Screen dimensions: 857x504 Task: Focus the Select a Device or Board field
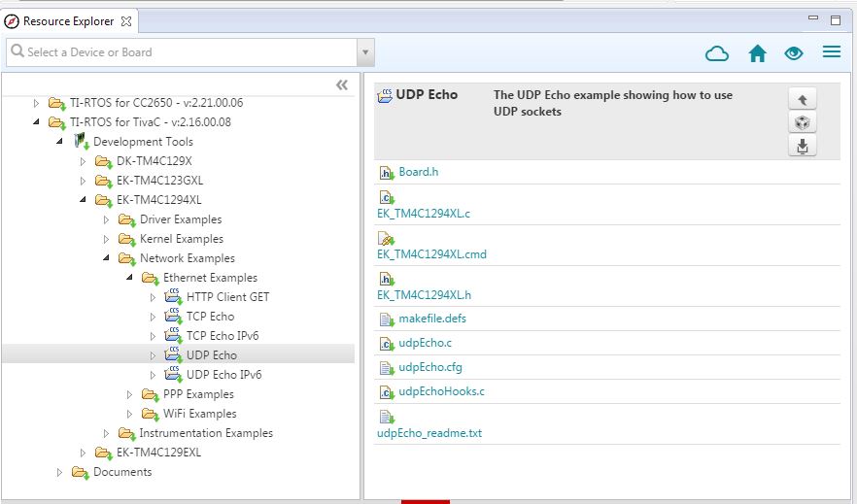coord(182,52)
